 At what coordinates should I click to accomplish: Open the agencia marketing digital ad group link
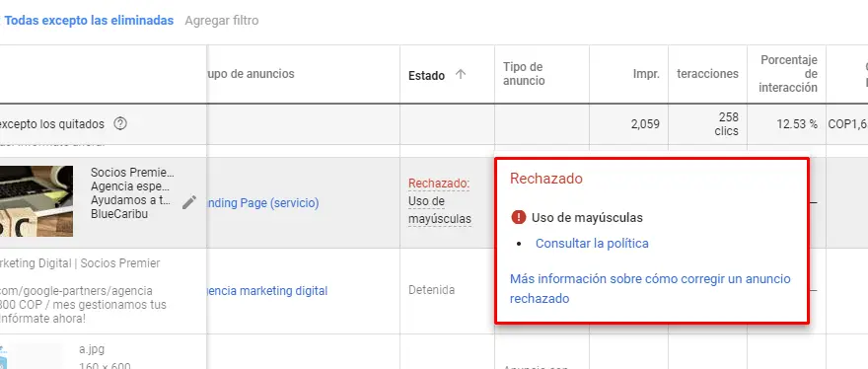click(x=267, y=290)
